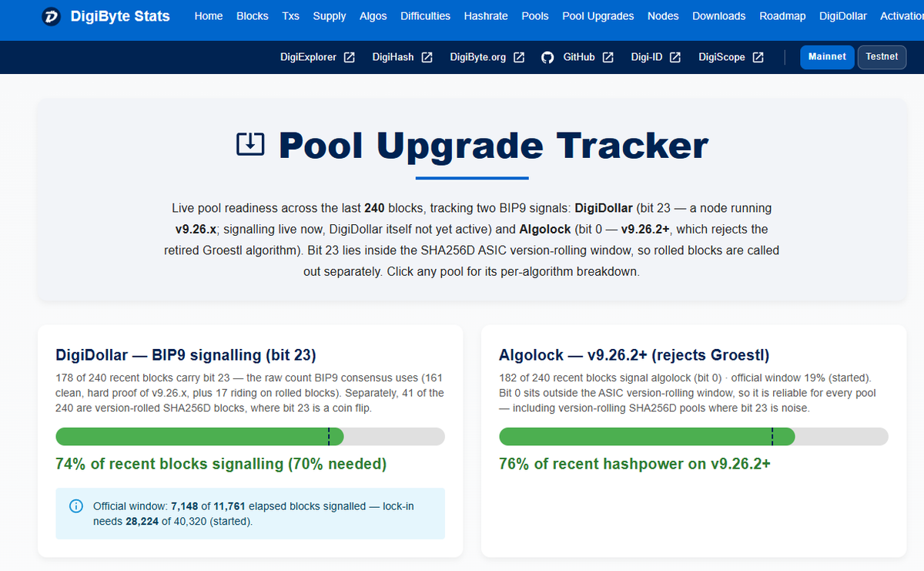Click the DigiDollar bit 23 progress bar
Screen dimensions: 924x571
(250, 436)
